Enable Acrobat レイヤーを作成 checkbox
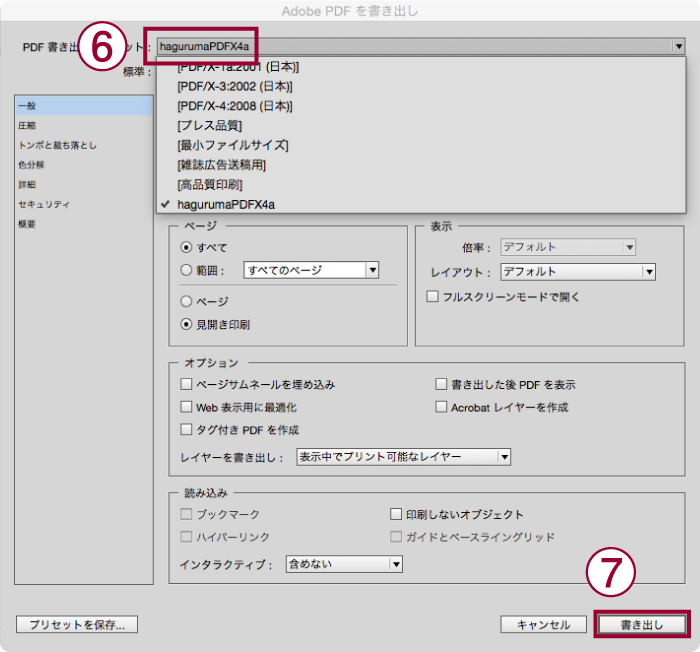 coord(441,407)
